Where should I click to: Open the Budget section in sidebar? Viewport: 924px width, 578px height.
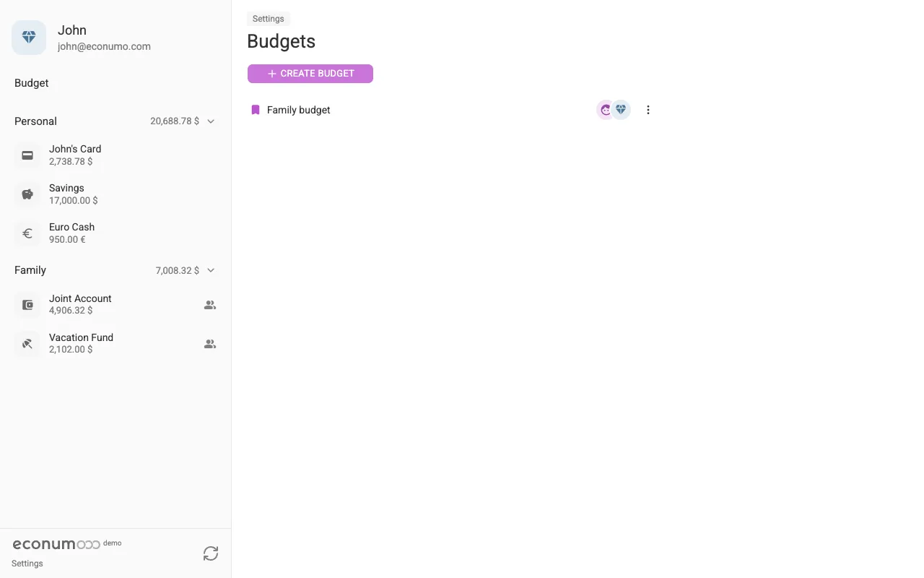[x=32, y=83]
